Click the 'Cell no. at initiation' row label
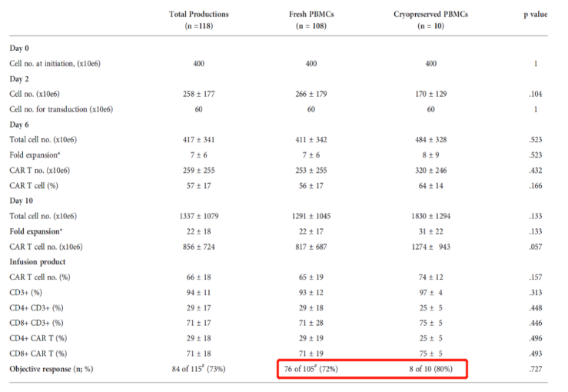This screenshot has width=568, height=392. point(55,63)
